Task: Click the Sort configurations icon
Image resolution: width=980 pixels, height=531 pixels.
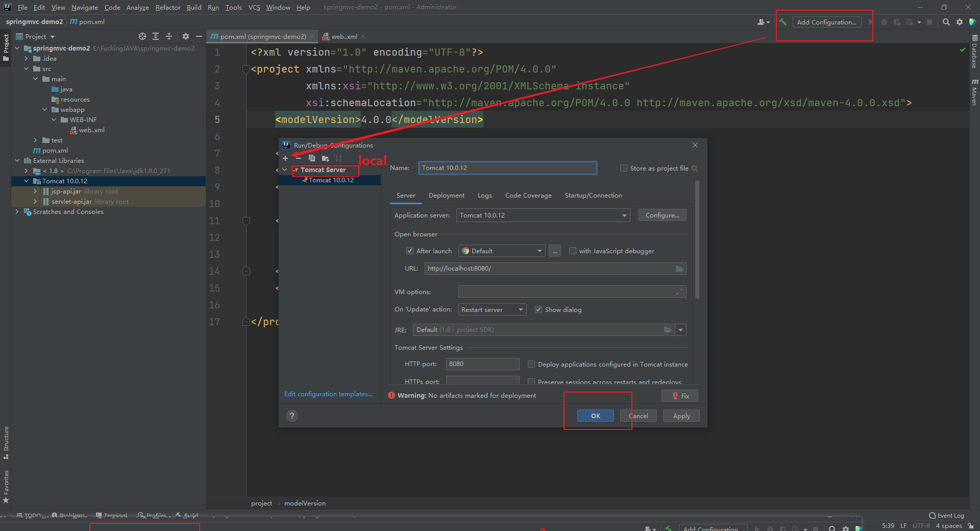Action: click(x=338, y=158)
